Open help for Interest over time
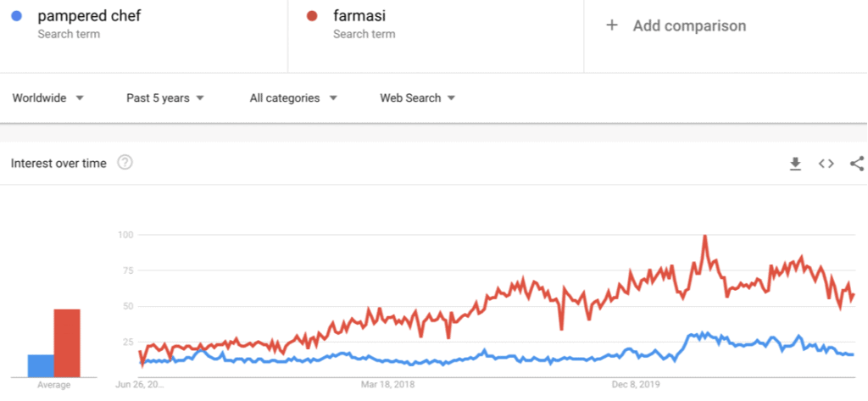Viewport: 868px width, 401px height. point(125,163)
